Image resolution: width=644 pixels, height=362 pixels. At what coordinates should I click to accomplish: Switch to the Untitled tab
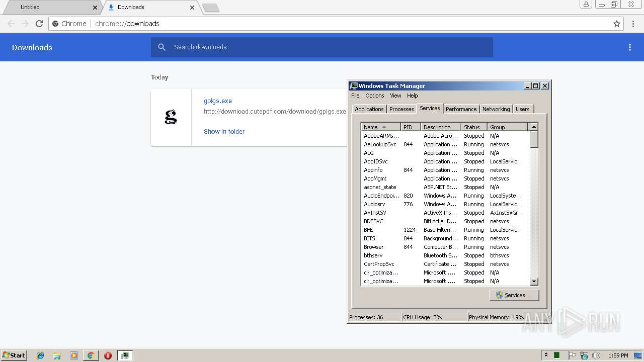pyautogui.click(x=51, y=8)
